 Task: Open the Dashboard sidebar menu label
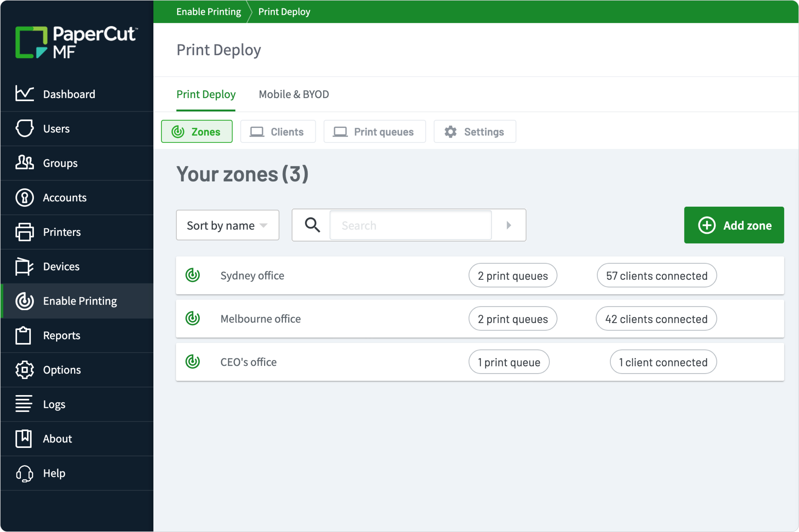pyautogui.click(x=69, y=94)
